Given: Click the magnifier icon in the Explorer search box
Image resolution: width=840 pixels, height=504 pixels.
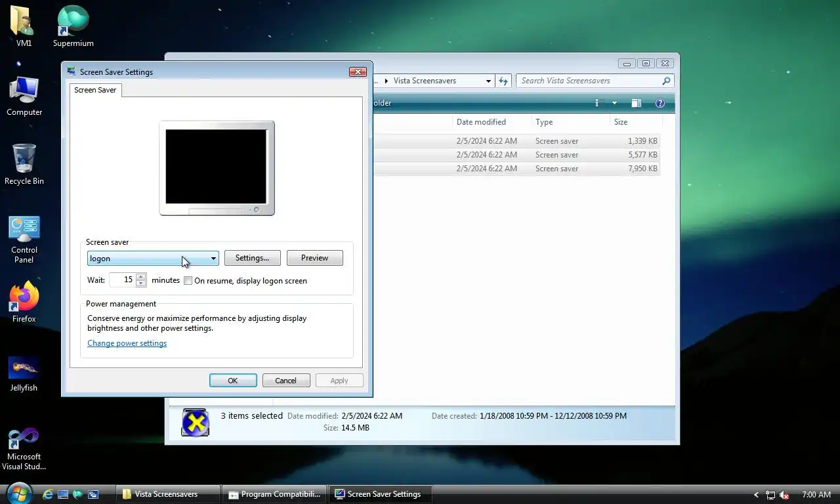Looking at the screenshot, I should click(666, 81).
